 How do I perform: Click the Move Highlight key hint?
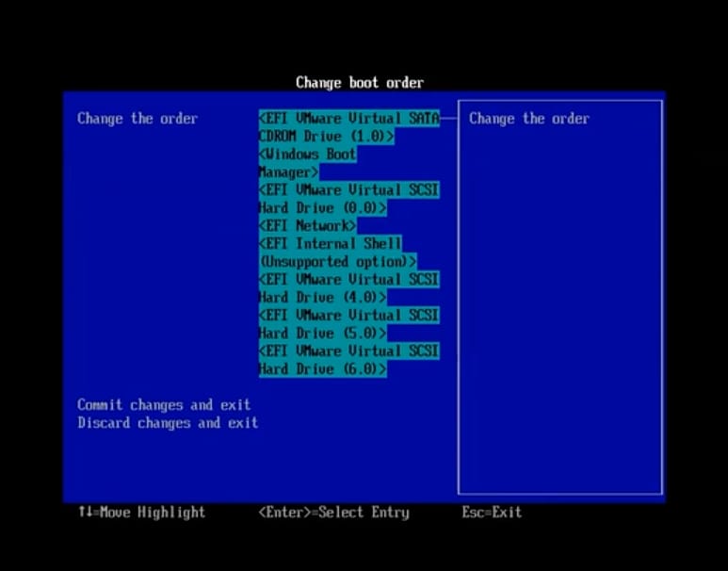coord(141,513)
